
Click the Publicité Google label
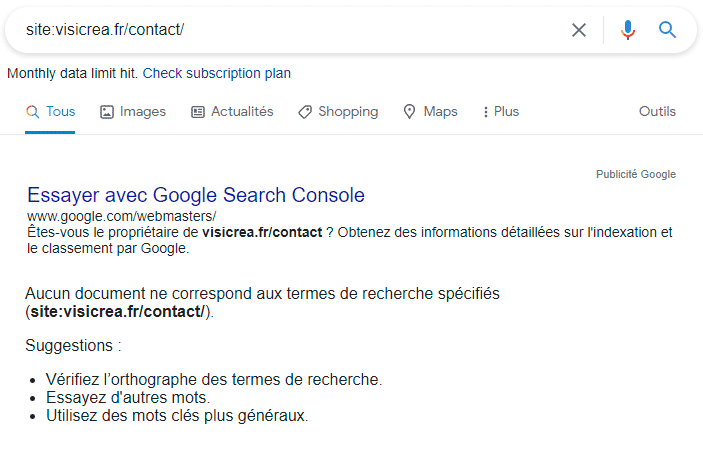[636, 174]
